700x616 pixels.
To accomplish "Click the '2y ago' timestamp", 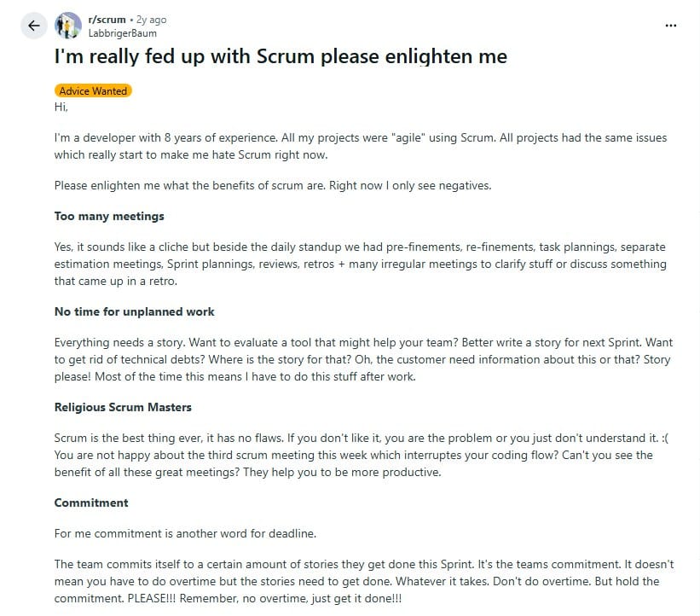I will (x=152, y=19).
